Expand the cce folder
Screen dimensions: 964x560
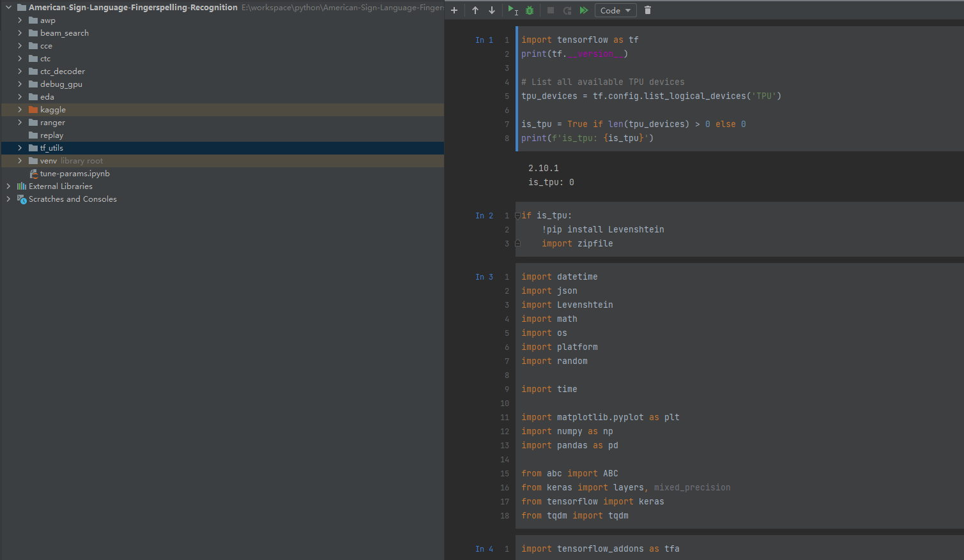click(x=20, y=46)
